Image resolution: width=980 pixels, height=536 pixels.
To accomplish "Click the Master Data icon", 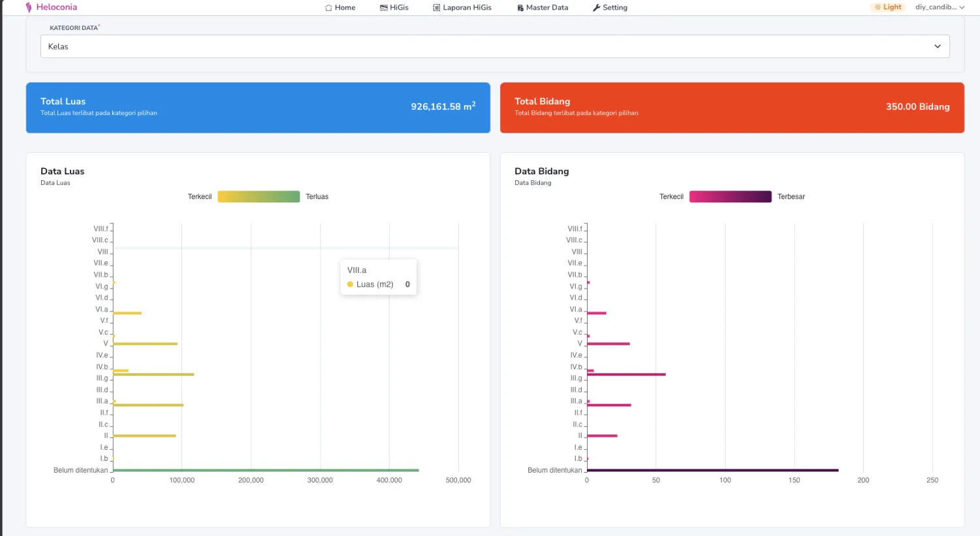I will [x=520, y=8].
